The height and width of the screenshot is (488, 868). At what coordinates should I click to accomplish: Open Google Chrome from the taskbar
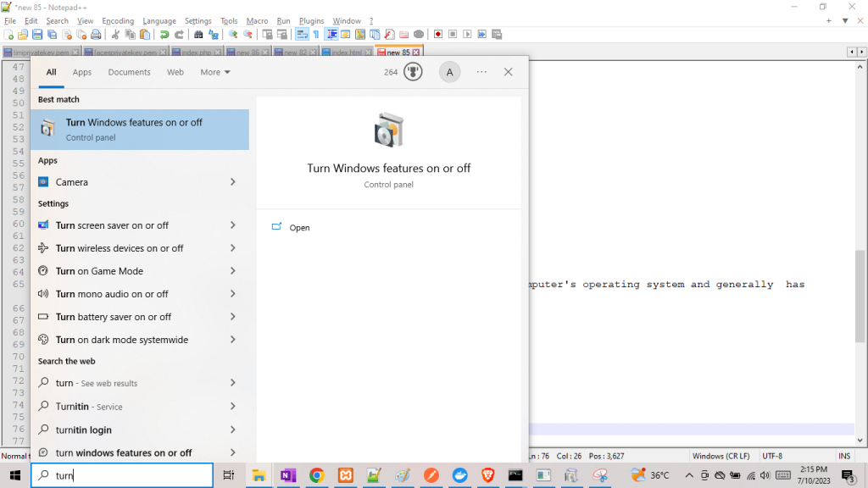point(316,475)
